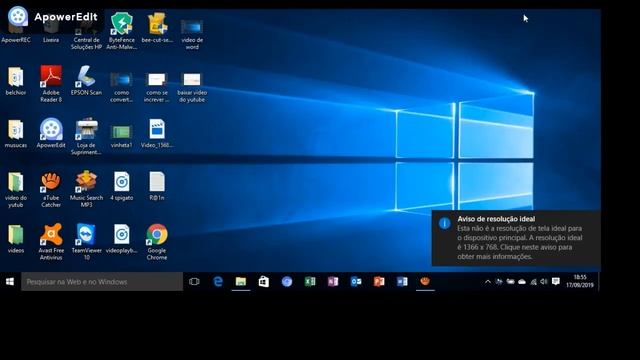The height and width of the screenshot is (360, 640).
Task: Open the volume speaker icon in the tray
Action: pyautogui.click(x=543, y=282)
